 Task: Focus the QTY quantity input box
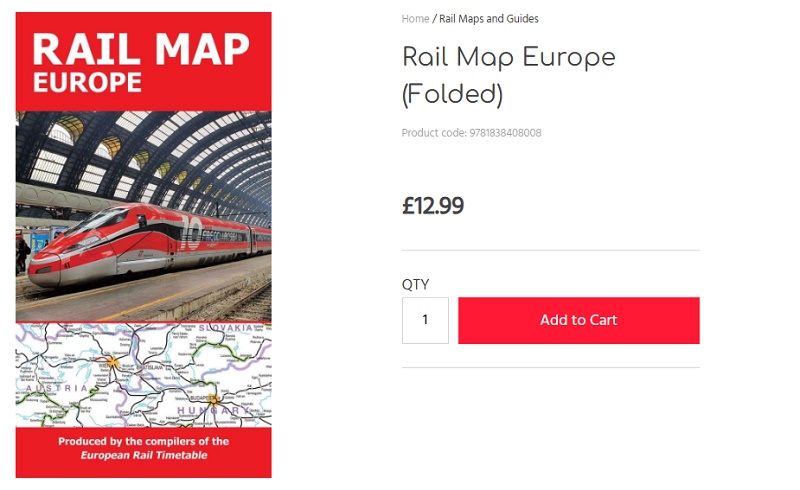pos(425,320)
